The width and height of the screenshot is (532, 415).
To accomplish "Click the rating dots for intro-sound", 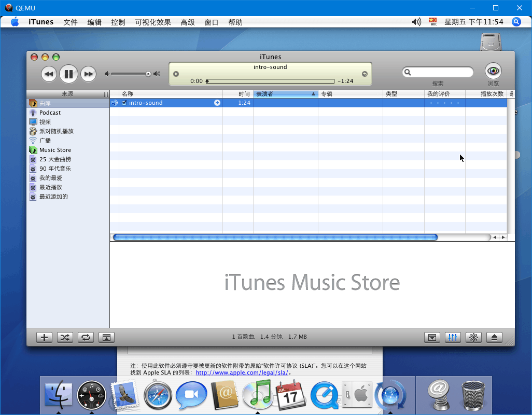I will point(444,103).
